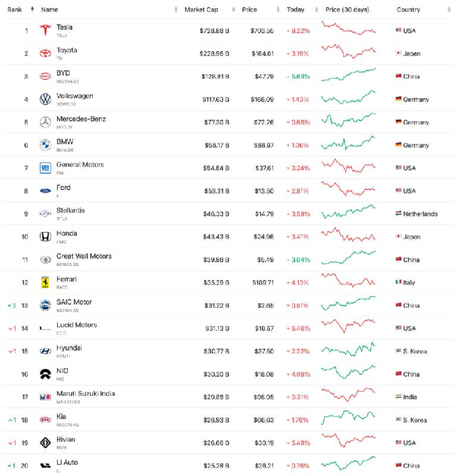Click the Mercedes-Benz logo icon

(45, 122)
